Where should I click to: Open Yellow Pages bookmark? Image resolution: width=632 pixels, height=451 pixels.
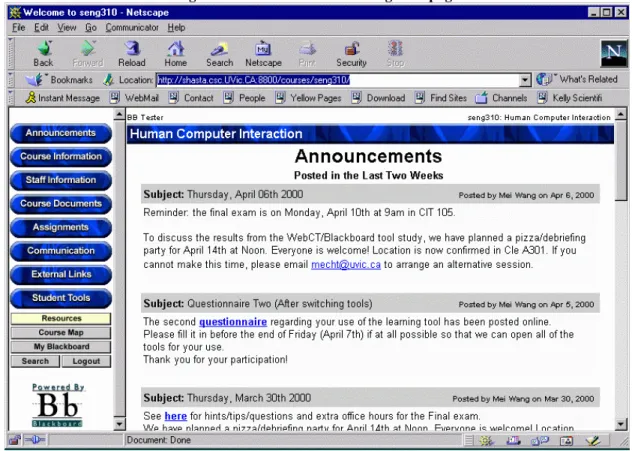coord(308,98)
